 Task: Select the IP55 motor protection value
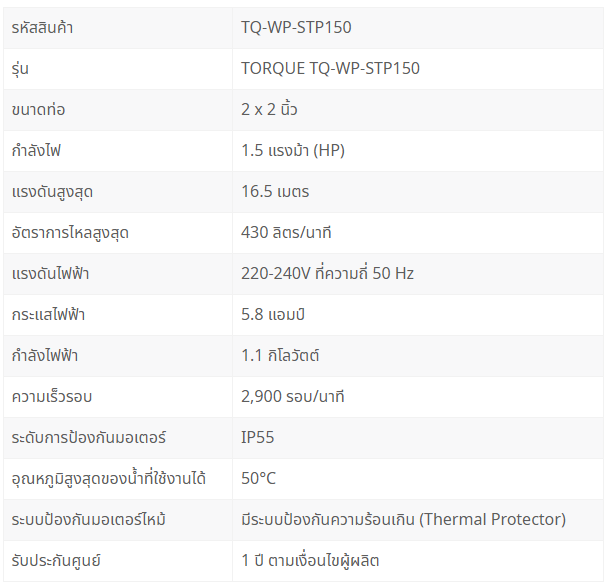[x=257, y=438]
